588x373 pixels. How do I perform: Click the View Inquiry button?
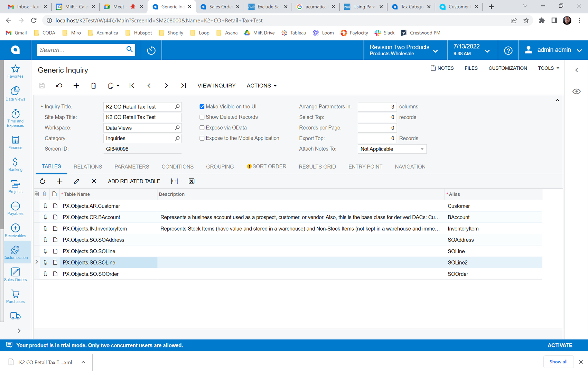pos(216,86)
